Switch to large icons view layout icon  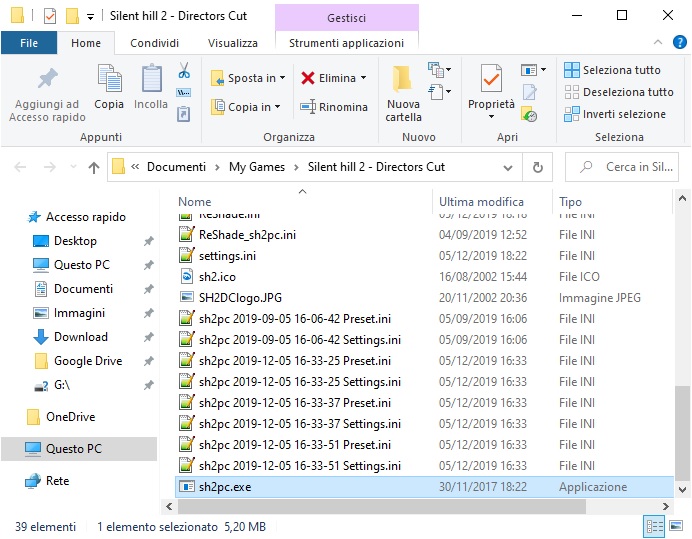tap(676, 526)
